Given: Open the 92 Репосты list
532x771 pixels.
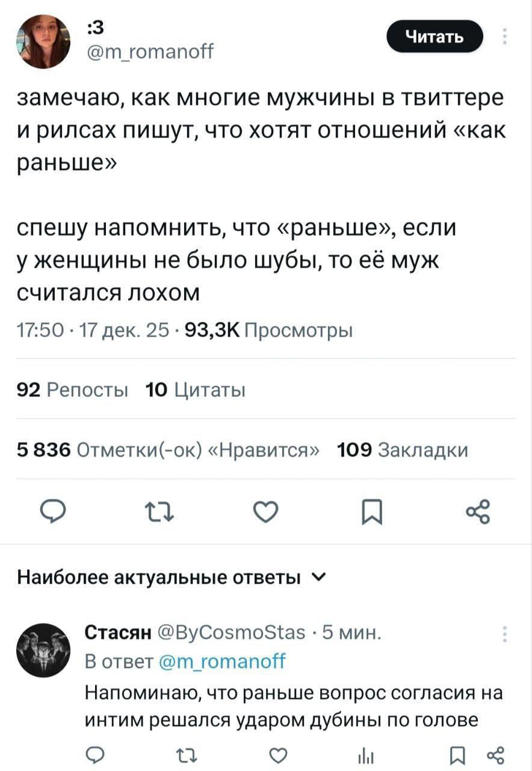Looking at the screenshot, I should [x=73, y=390].
